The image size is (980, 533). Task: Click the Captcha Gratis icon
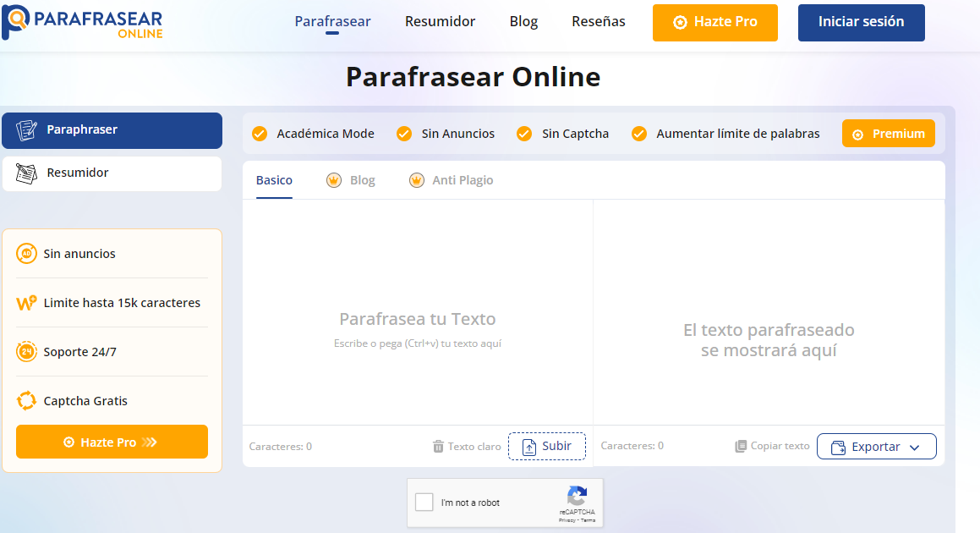coord(26,400)
